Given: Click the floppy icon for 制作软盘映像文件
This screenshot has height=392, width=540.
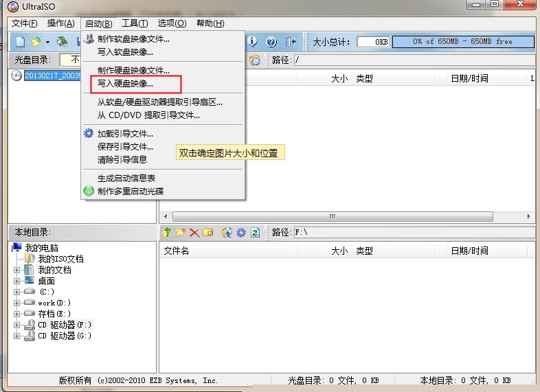Looking at the screenshot, I should coord(89,38).
